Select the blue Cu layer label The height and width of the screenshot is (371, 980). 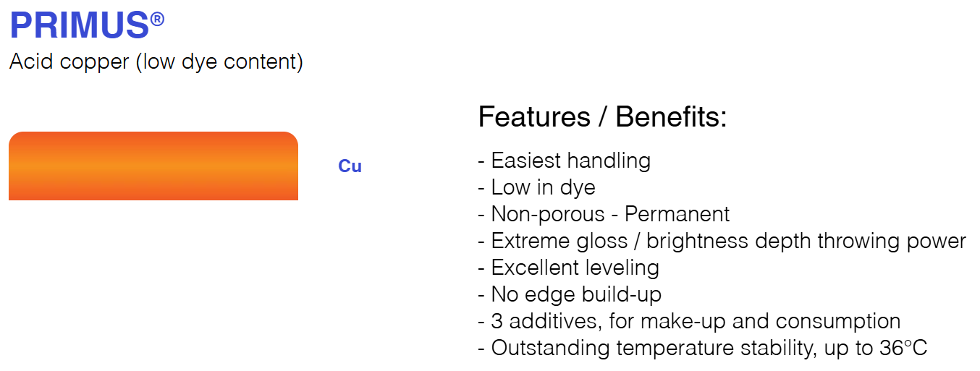[x=350, y=166]
